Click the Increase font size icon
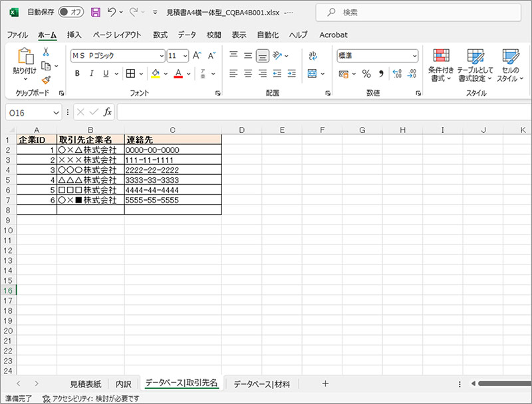 tap(197, 56)
